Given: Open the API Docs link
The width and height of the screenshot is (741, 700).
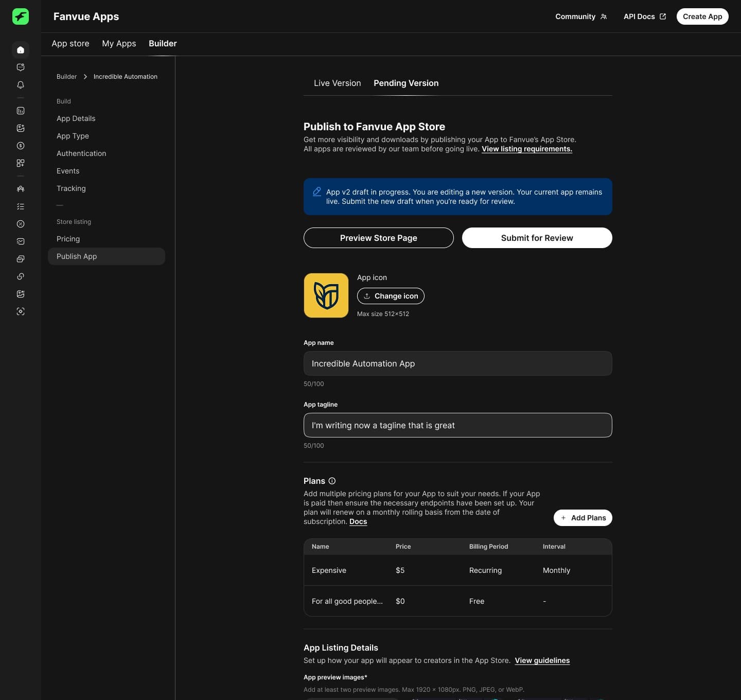Looking at the screenshot, I should (x=645, y=16).
